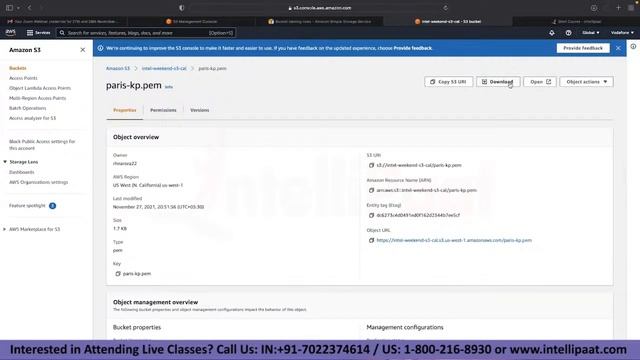Click the AWS logo home icon

(x=11, y=32)
